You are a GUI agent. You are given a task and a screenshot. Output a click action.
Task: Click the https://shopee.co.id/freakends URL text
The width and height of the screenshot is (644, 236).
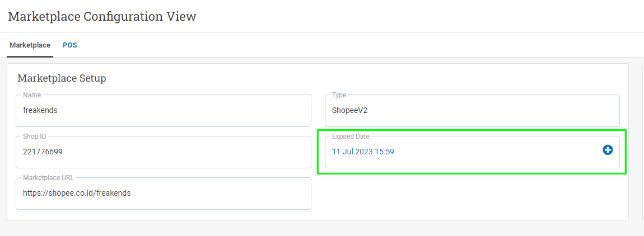pyautogui.click(x=77, y=193)
